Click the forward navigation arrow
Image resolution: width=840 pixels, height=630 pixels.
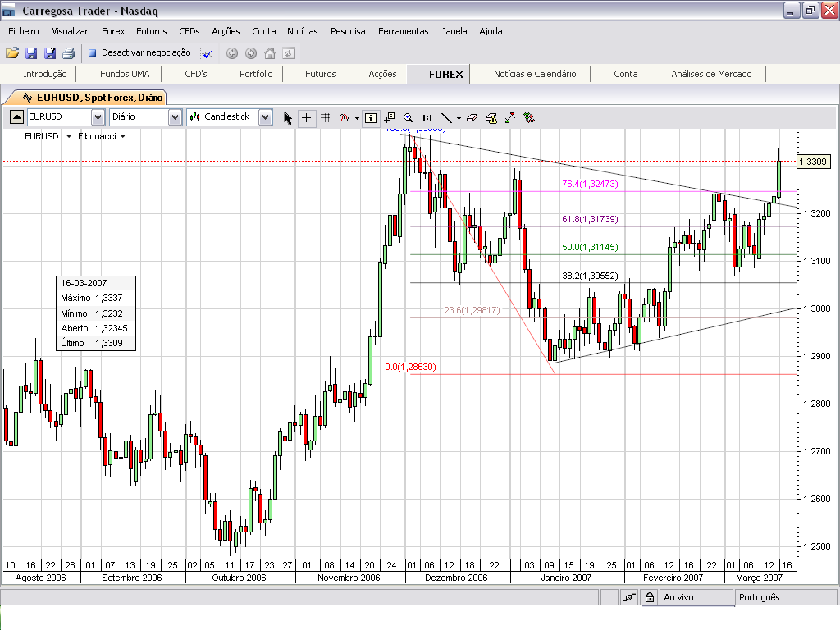coord(251,53)
